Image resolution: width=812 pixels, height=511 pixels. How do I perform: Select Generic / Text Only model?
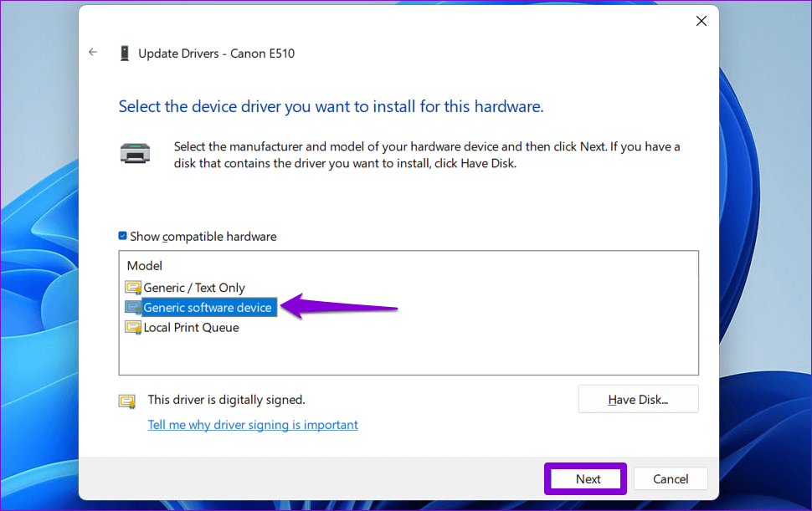click(x=194, y=288)
